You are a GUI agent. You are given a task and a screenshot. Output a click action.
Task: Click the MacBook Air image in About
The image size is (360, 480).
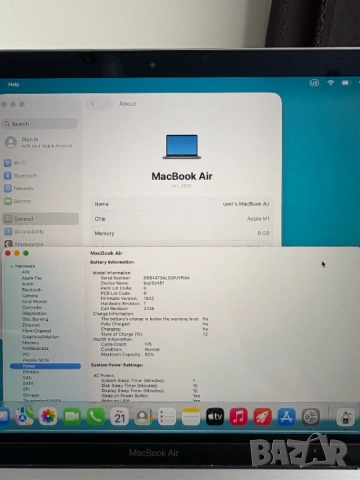click(182, 147)
